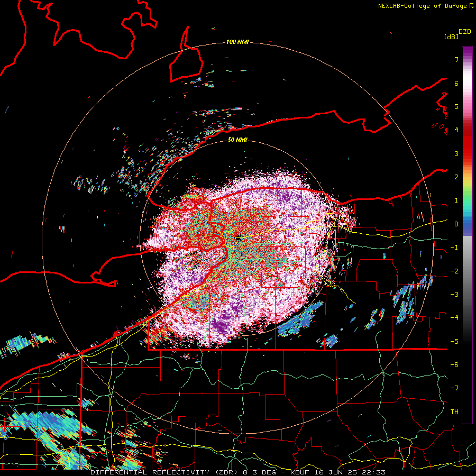Image resolution: width=476 pixels, height=476 pixels.
Task: Select the 0 dB scale value
Action: [456, 224]
